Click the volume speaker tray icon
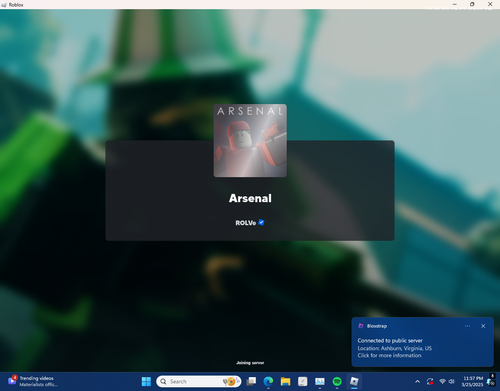Image resolution: width=500 pixels, height=391 pixels. point(452,381)
